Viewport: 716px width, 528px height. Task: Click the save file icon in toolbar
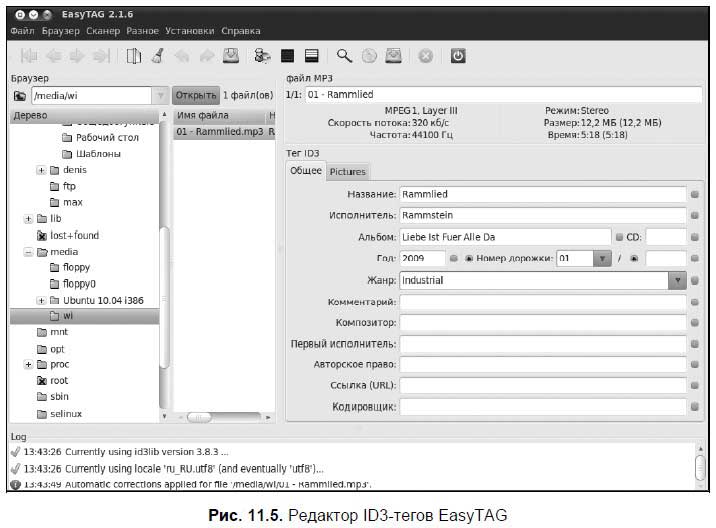click(231, 56)
